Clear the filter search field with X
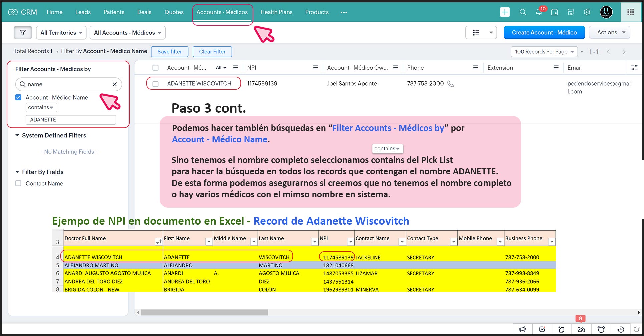The height and width of the screenshot is (336, 644). [x=115, y=84]
